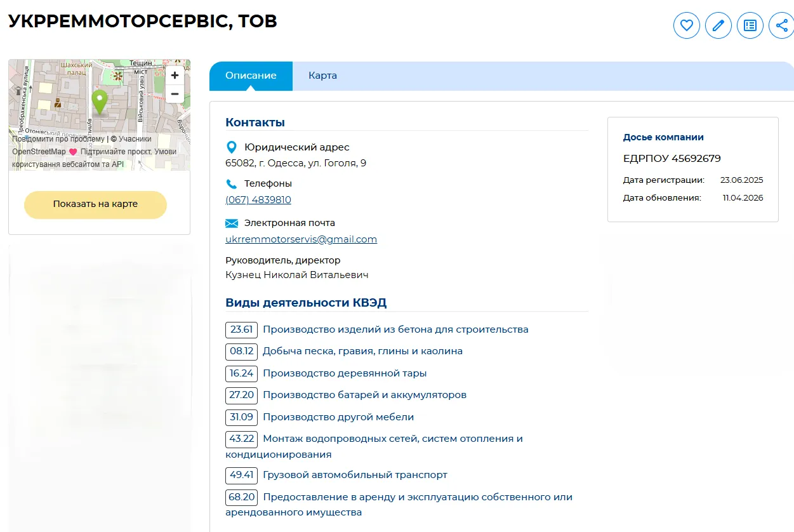This screenshot has width=794, height=532.
Task: Click KVED code 16.24 badge
Action: (x=241, y=373)
